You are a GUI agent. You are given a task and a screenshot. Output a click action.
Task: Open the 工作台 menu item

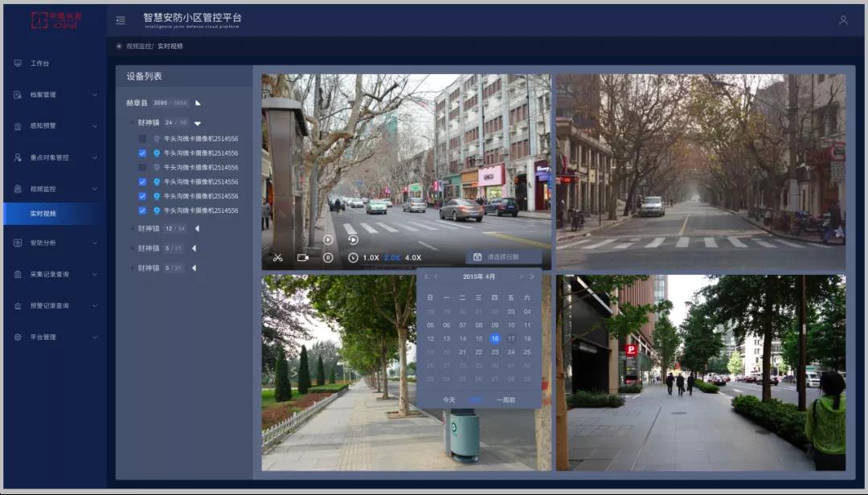coord(40,63)
